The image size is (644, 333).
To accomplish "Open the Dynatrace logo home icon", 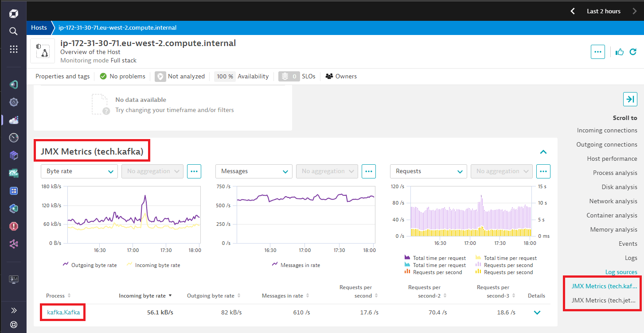I will point(13,14).
